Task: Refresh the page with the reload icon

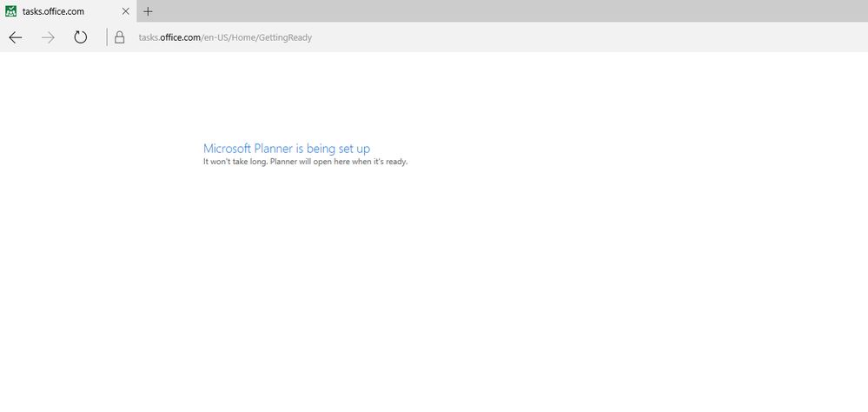Action: (x=81, y=37)
